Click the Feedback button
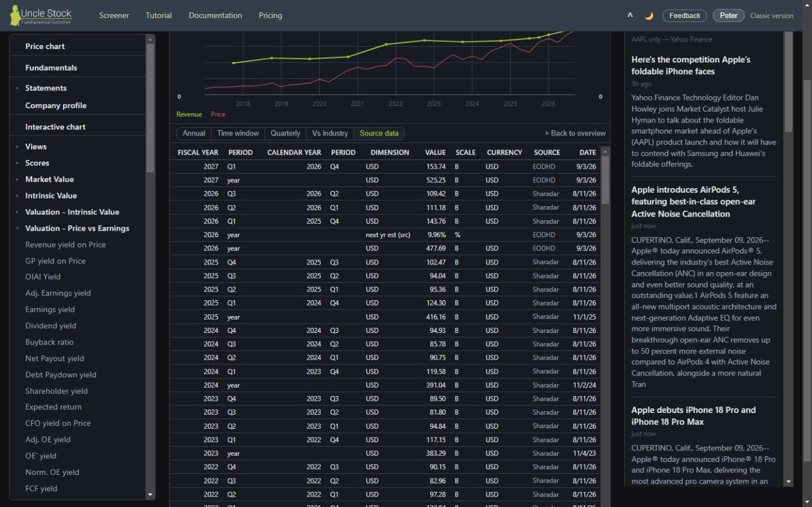 click(685, 16)
